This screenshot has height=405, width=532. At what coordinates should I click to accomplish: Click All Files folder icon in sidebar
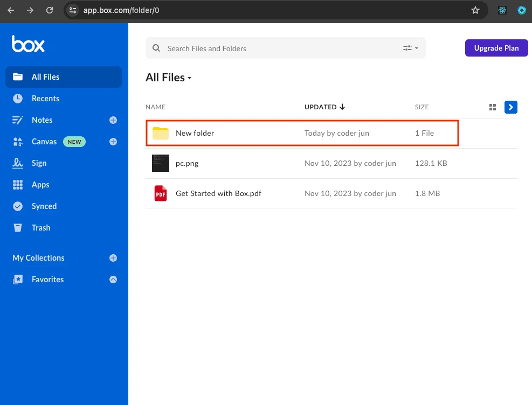pos(18,77)
